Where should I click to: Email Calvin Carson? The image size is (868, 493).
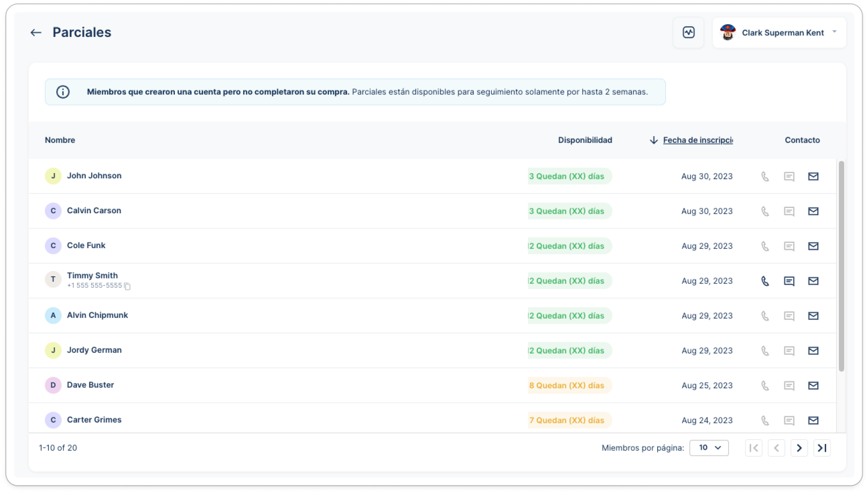click(x=813, y=211)
